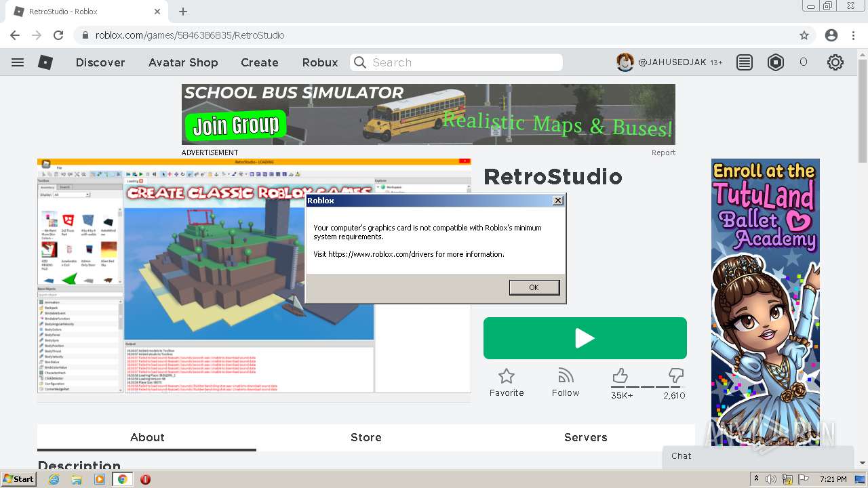Click the RetroStudio game title
The height and width of the screenshot is (488, 868).
[553, 177]
